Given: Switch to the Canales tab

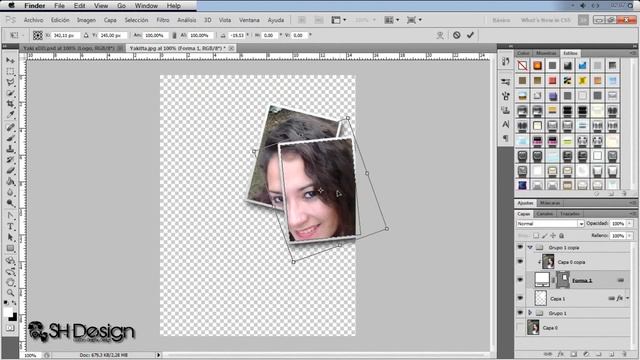Looking at the screenshot, I should pyautogui.click(x=544, y=213).
